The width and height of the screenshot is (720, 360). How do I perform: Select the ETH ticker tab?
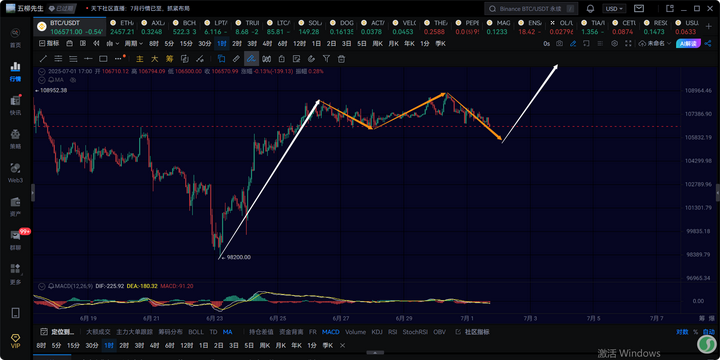[122, 27]
